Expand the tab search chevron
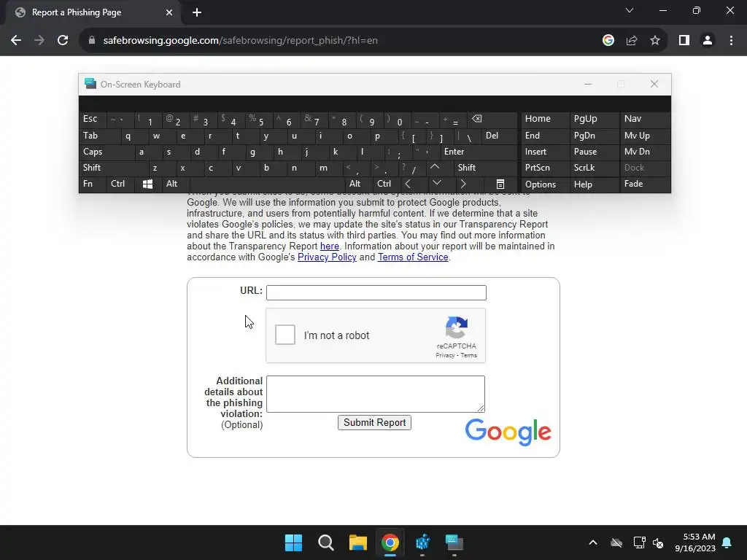 [630, 10]
